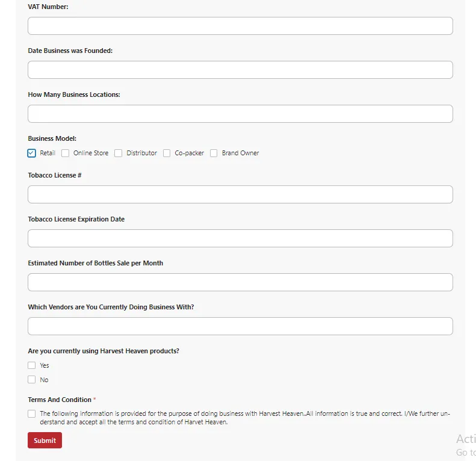Focus the VAT Number input field
This screenshot has width=476, height=461.
click(x=240, y=26)
